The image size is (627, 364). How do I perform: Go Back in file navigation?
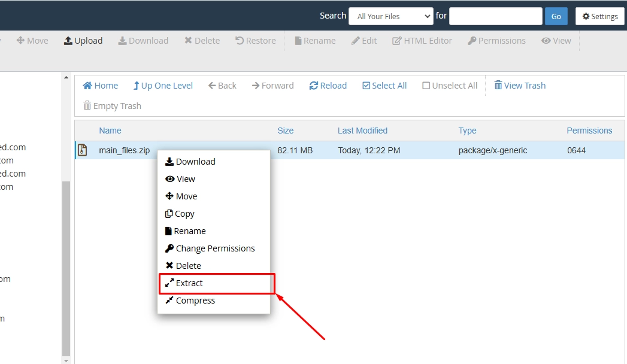(x=222, y=86)
